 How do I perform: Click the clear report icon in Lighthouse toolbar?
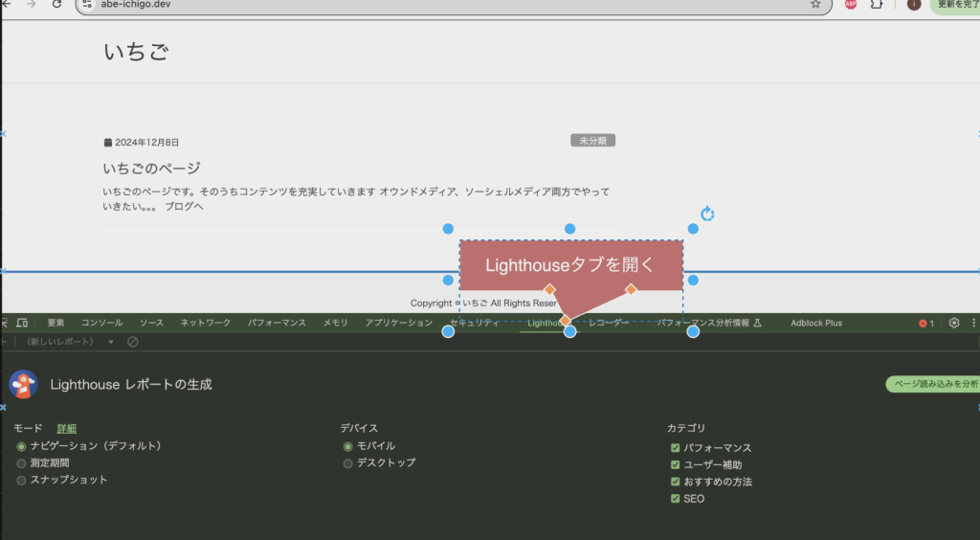(133, 342)
